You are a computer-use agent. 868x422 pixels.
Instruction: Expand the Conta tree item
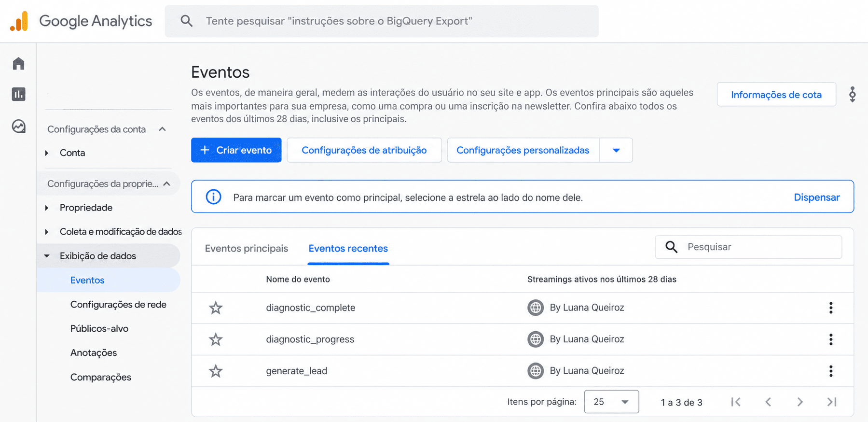tap(47, 153)
